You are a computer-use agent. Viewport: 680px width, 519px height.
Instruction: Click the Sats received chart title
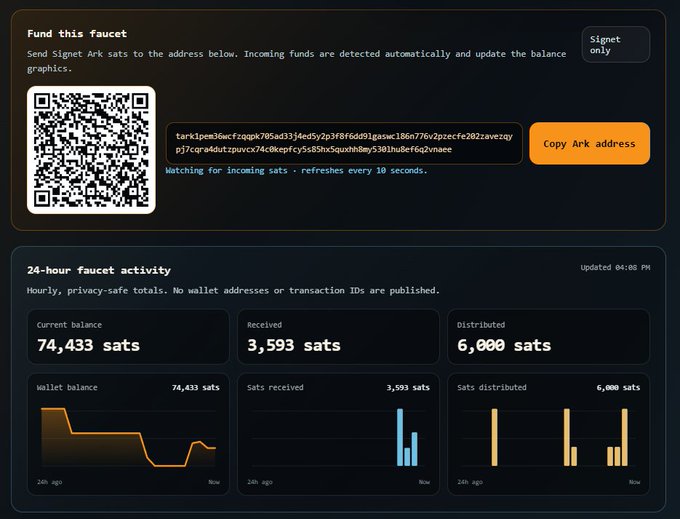275,387
